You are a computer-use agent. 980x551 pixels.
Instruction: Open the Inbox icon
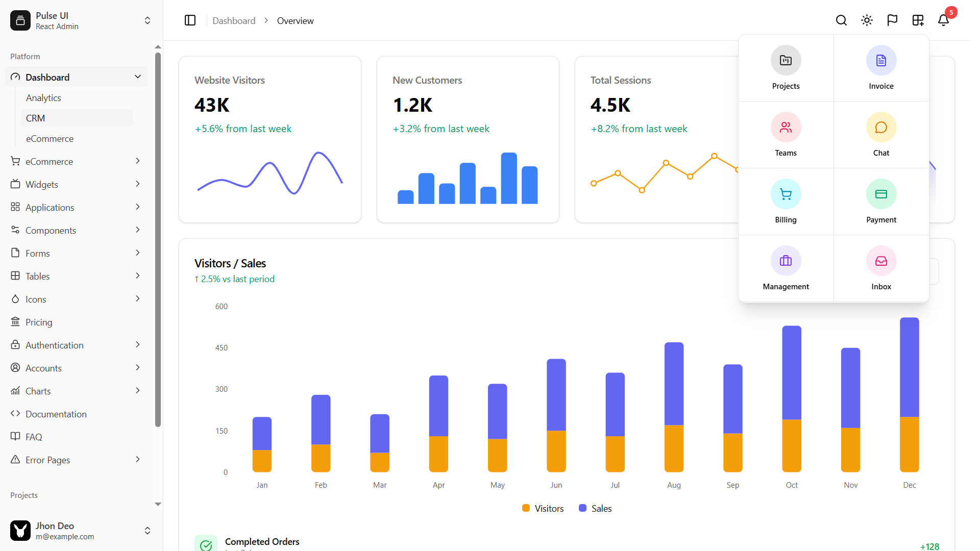881,268
